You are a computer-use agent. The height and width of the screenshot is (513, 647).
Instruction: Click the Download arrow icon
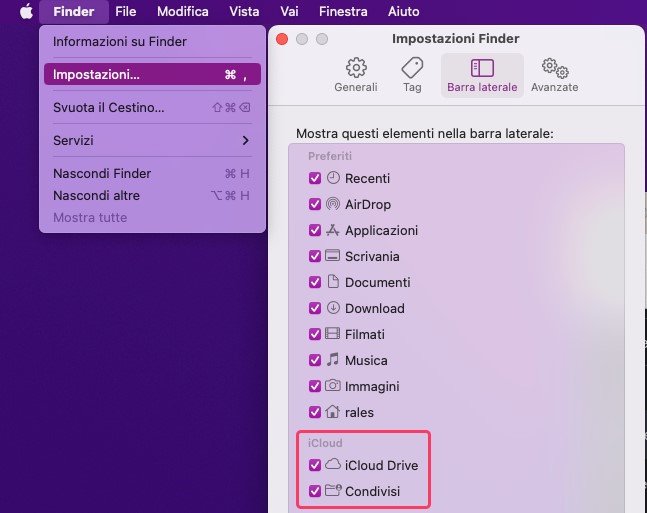pyautogui.click(x=333, y=307)
